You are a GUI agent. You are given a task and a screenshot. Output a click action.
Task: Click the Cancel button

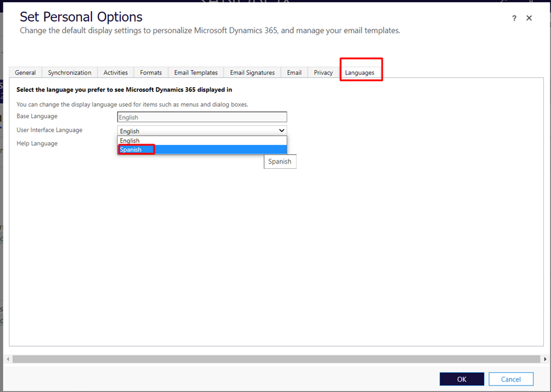click(x=511, y=379)
